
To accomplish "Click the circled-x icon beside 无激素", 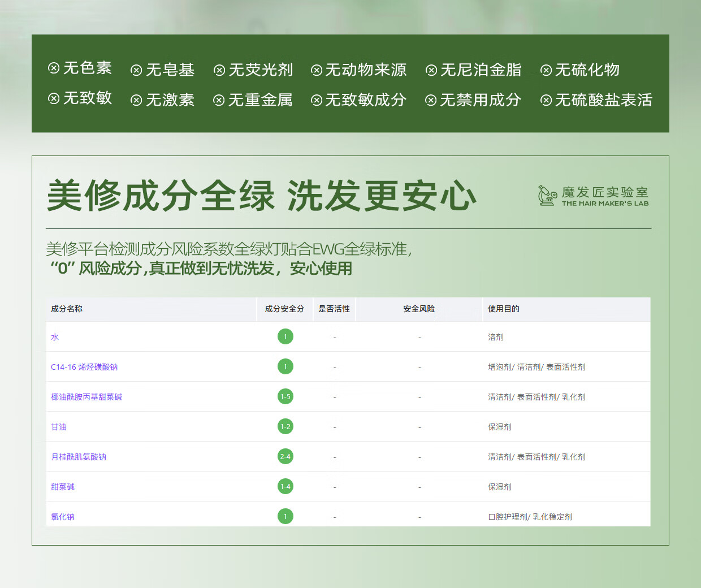I will [136, 101].
